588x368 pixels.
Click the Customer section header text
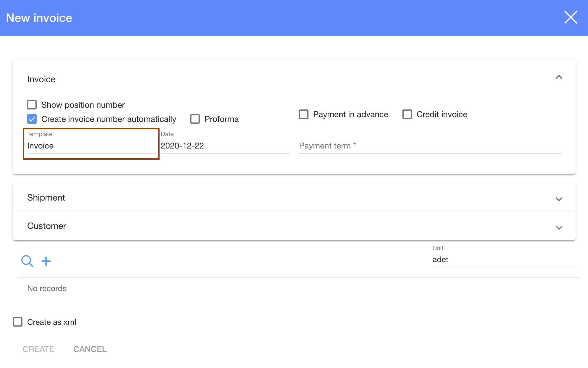(47, 226)
